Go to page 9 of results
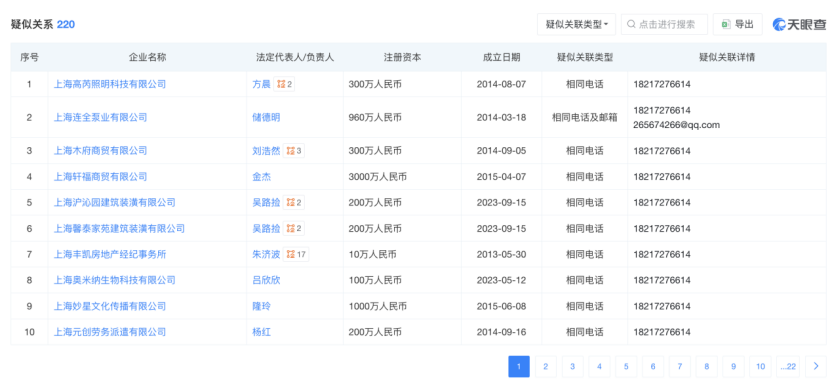 click(733, 366)
